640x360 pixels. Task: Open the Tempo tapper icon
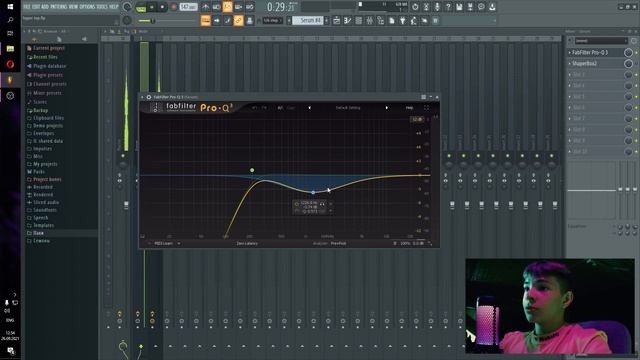click(413, 20)
